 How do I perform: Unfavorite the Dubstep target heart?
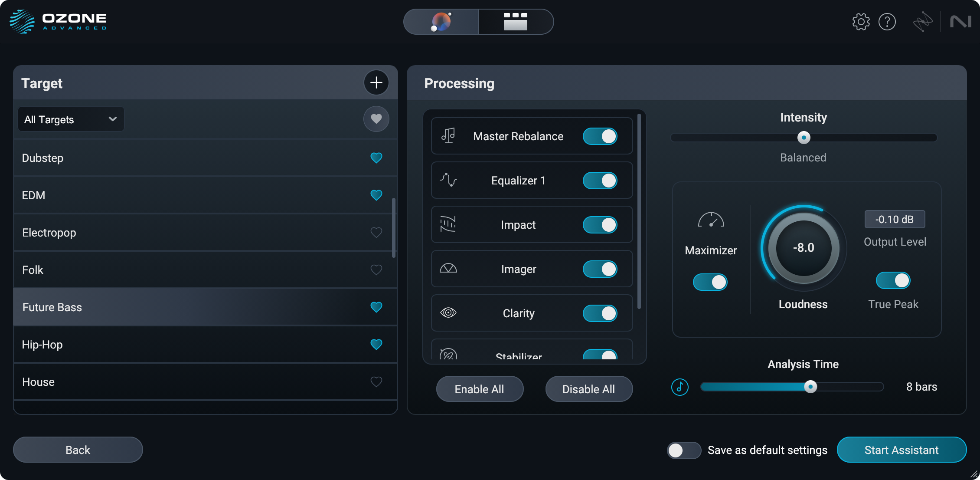376,158
